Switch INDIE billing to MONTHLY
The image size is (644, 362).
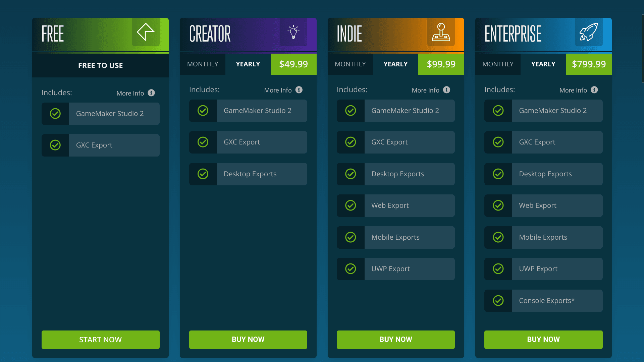tap(350, 64)
